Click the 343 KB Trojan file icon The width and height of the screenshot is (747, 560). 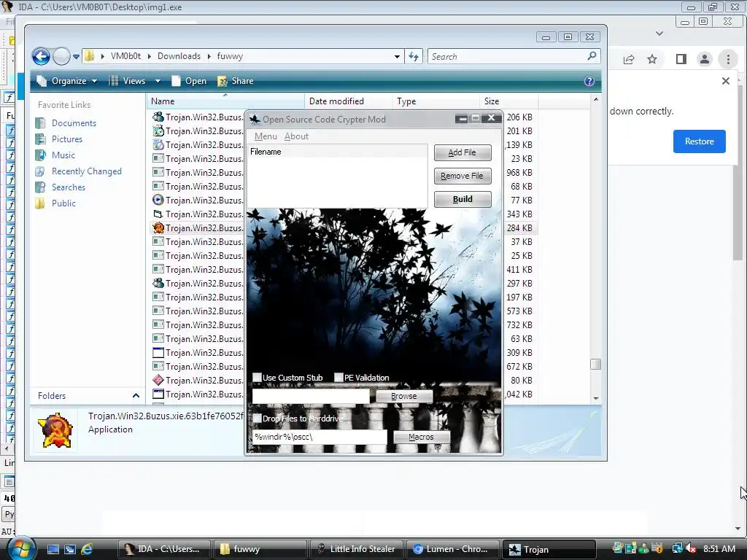tap(158, 214)
